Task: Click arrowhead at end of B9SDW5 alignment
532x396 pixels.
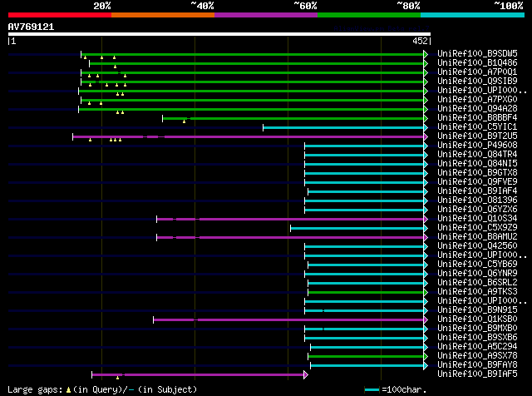Action: (426, 54)
